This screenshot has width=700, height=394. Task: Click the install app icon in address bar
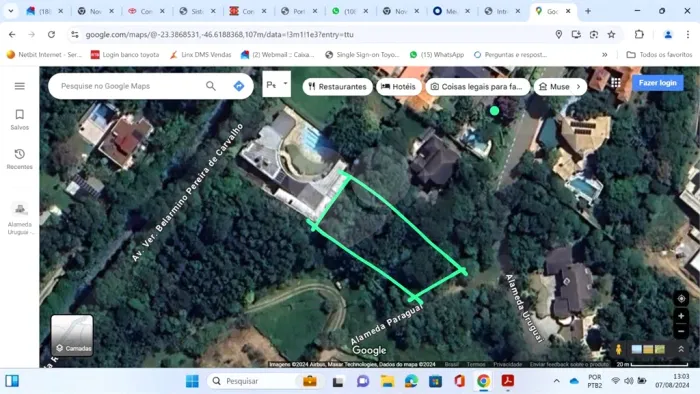(x=576, y=34)
